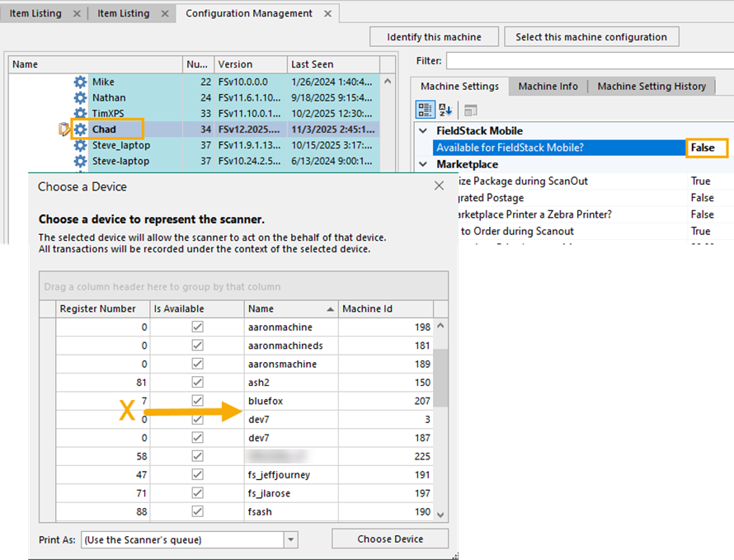Toggle Is Available checkbox for aaronsmachine
The height and width of the screenshot is (560, 734).
pos(198,364)
